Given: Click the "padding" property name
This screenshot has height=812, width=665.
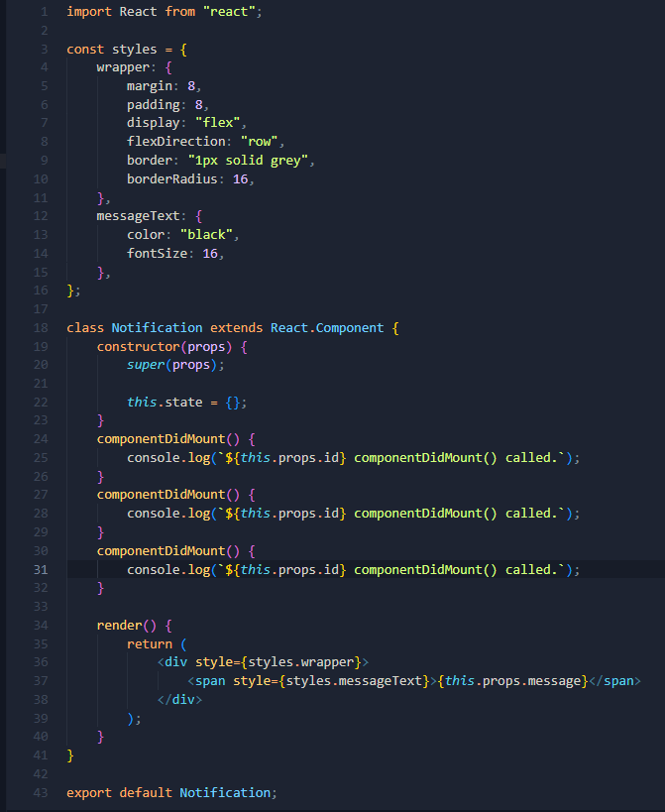Looking at the screenshot, I should (154, 105).
